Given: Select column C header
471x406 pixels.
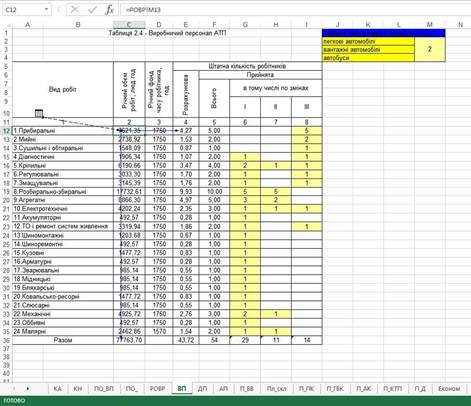Looking at the screenshot, I should (x=129, y=25).
